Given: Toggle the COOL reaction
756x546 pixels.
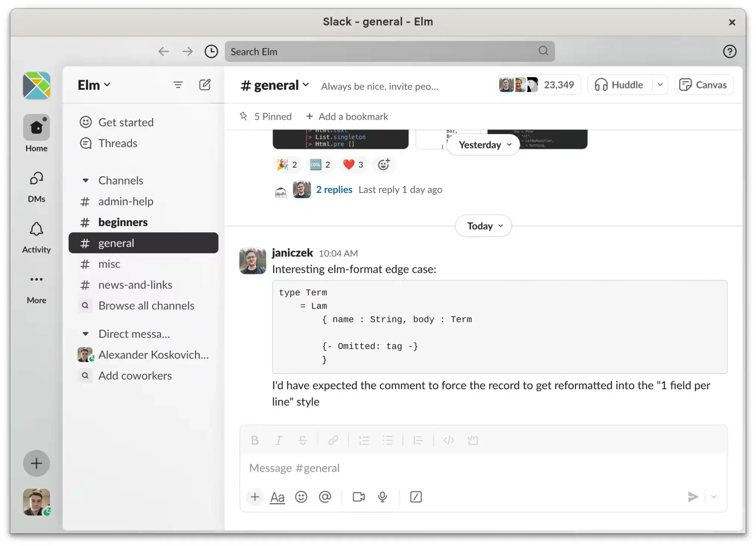Looking at the screenshot, I should click(x=320, y=164).
